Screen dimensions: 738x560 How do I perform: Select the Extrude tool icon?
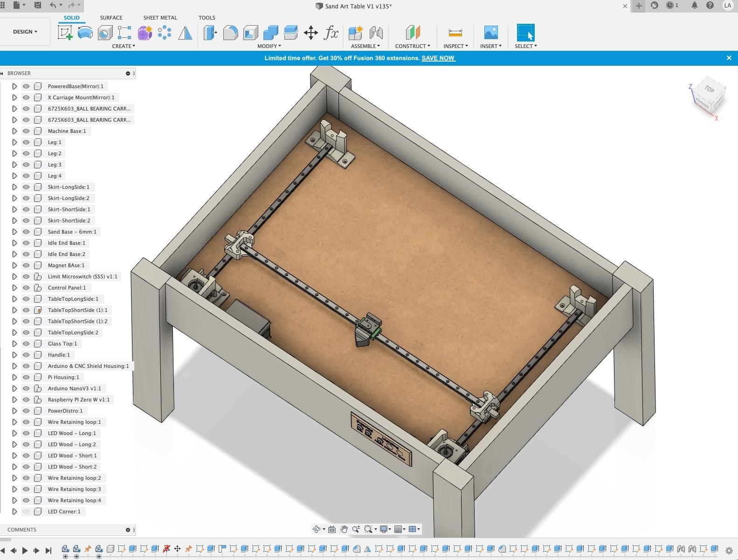pyautogui.click(x=85, y=33)
